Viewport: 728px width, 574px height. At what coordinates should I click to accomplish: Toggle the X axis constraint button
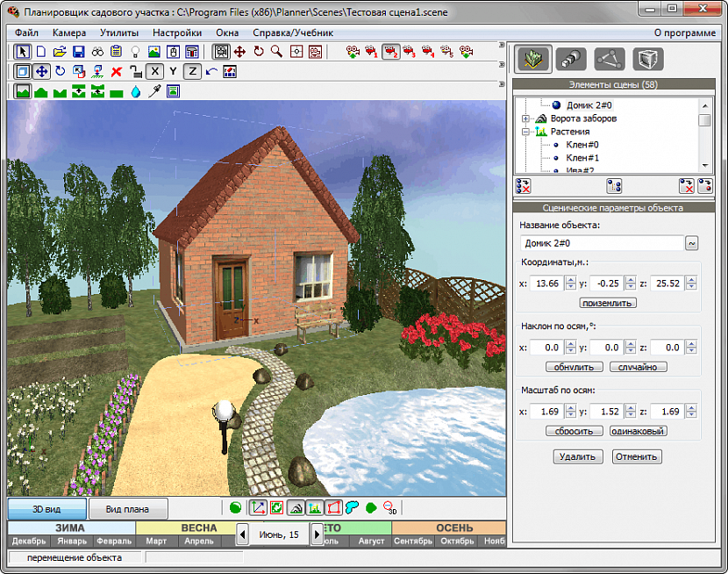click(154, 71)
